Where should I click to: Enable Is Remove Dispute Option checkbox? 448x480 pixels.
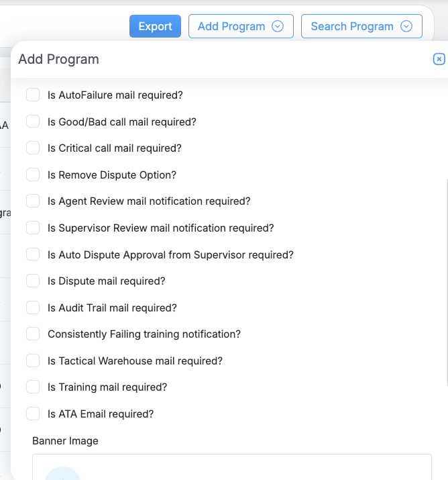(33, 175)
